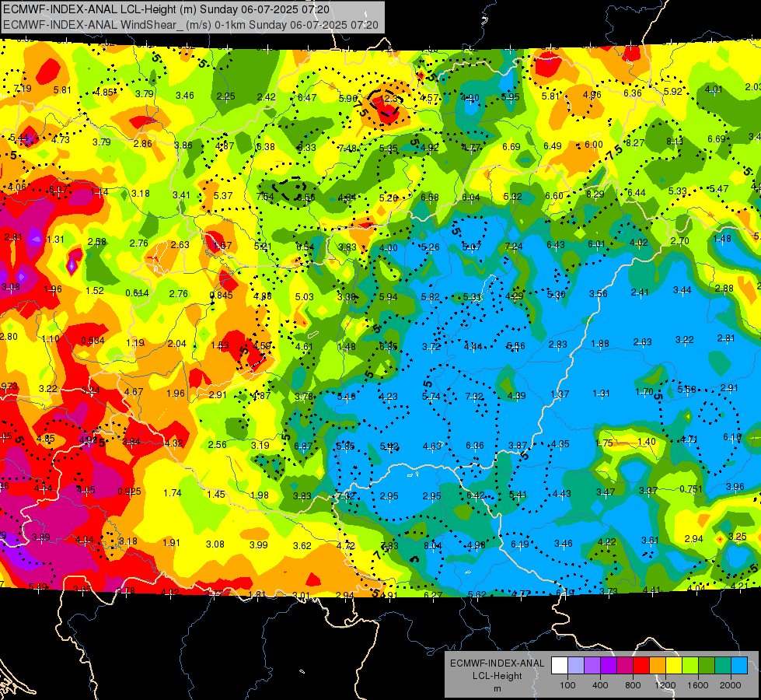Click the wind shear value 7.19
Image resolution: width=761 pixels, height=700 pixels.
point(23,89)
